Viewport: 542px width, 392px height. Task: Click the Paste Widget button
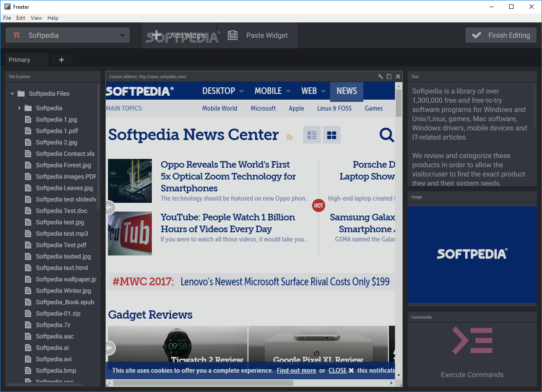point(258,36)
